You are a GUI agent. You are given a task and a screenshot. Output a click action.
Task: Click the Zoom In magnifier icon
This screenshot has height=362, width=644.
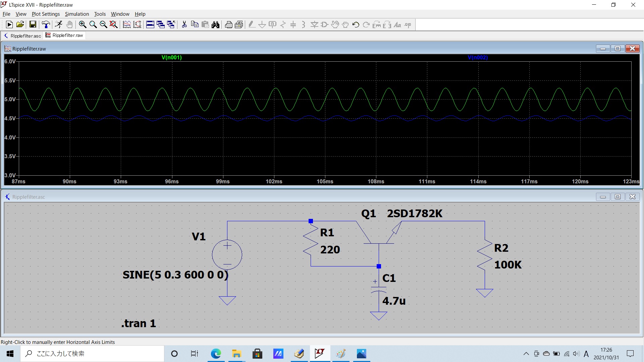pyautogui.click(x=83, y=24)
